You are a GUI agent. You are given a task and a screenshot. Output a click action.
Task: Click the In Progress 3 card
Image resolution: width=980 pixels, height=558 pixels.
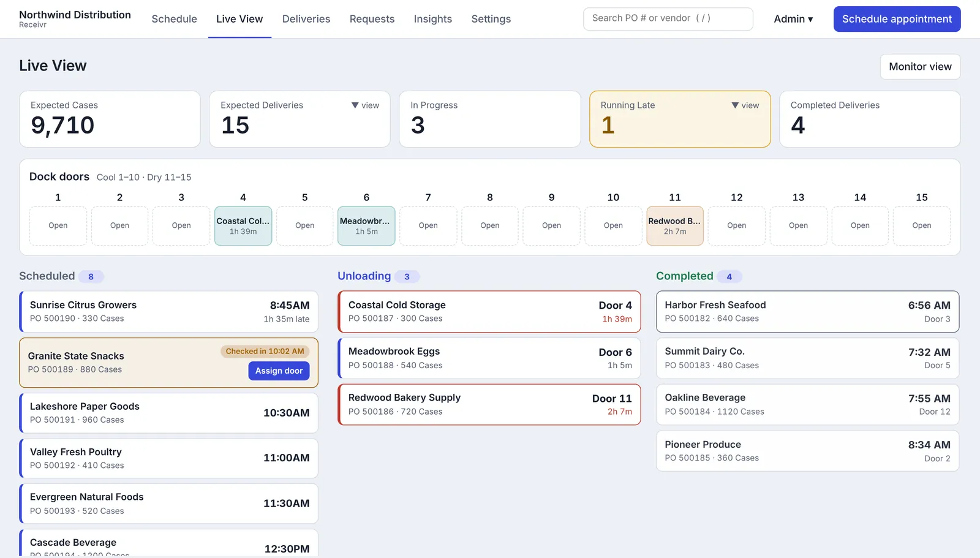tap(489, 119)
